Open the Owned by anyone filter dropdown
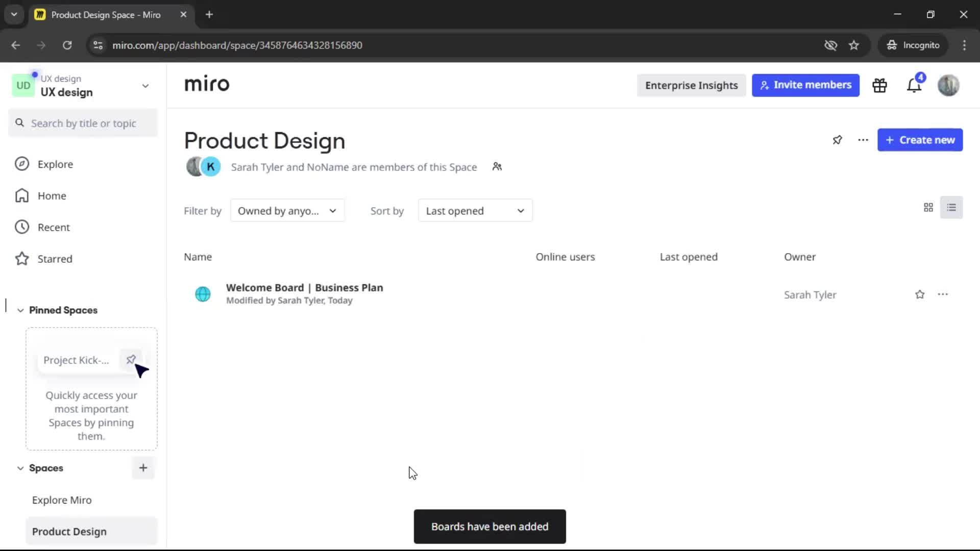The width and height of the screenshot is (980, 551). [x=287, y=211]
